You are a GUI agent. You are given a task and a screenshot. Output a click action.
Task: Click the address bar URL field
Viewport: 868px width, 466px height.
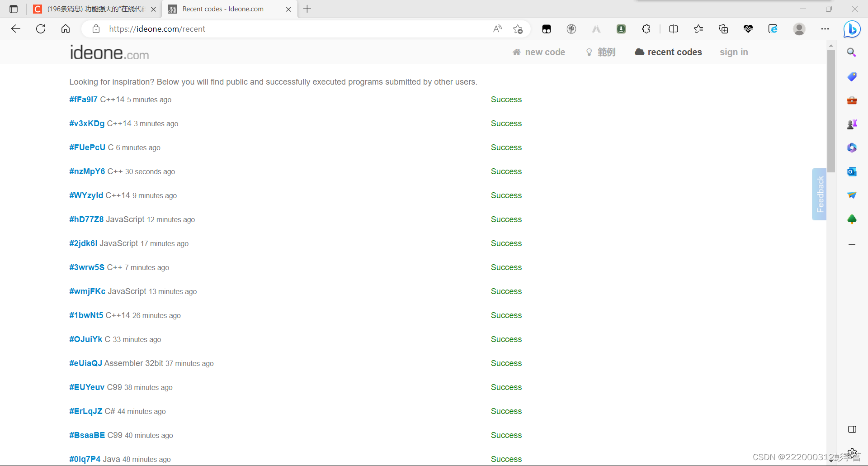point(289,29)
